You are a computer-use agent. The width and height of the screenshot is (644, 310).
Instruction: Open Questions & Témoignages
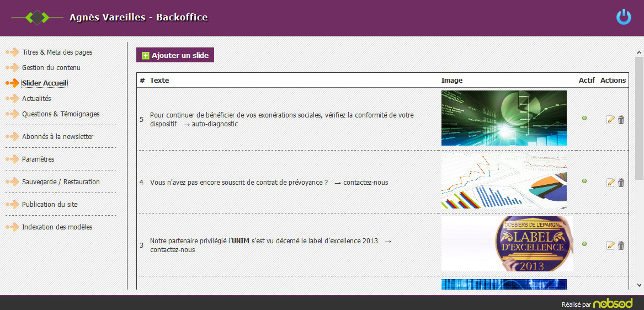click(61, 114)
